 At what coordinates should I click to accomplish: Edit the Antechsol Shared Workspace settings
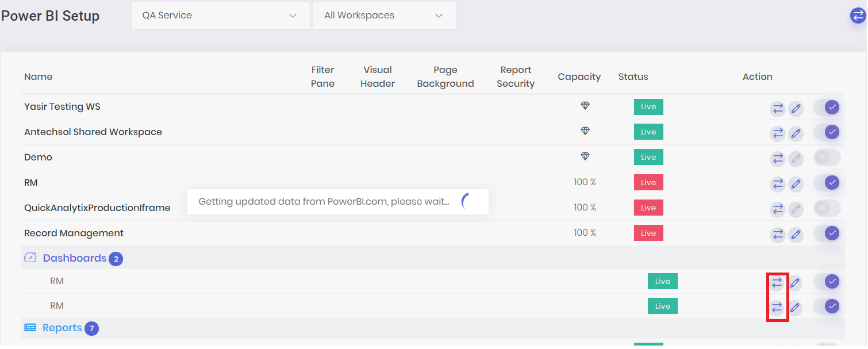click(x=796, y=133)
